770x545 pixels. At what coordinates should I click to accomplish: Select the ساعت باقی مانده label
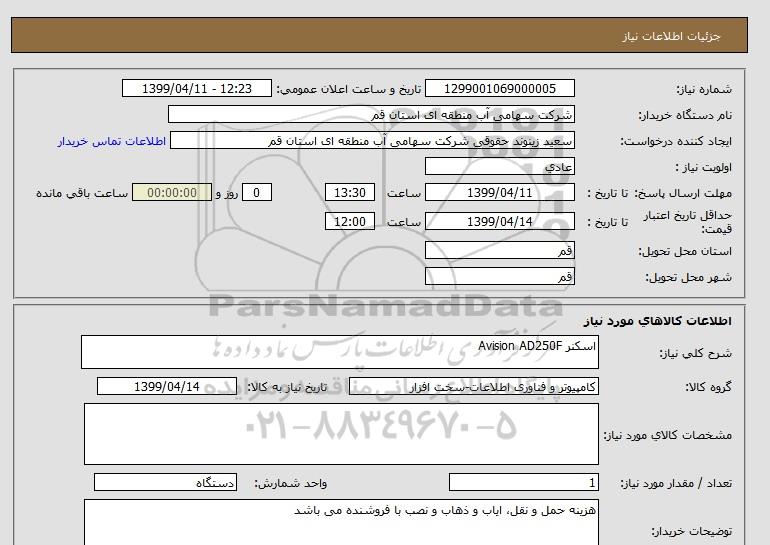click(82, 193)
